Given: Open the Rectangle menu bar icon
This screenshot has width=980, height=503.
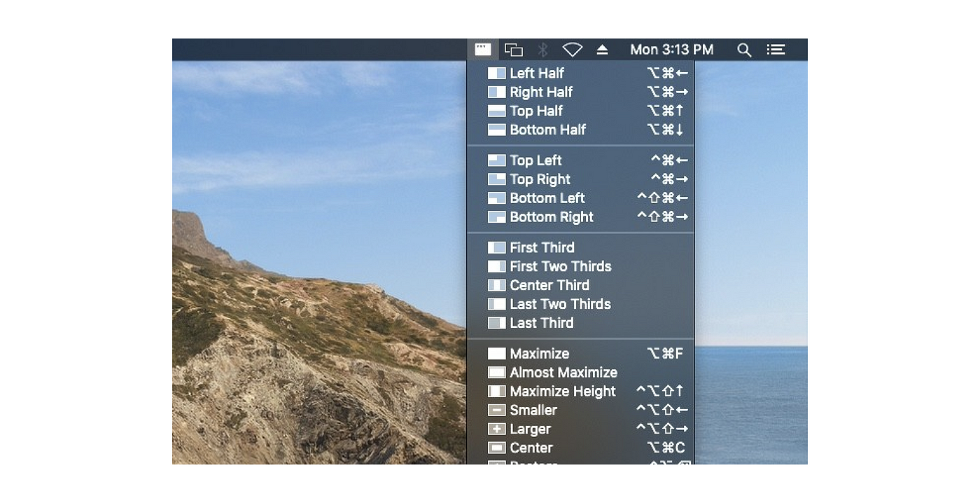Looking at the screenshot, I should (x=483, y=50).
